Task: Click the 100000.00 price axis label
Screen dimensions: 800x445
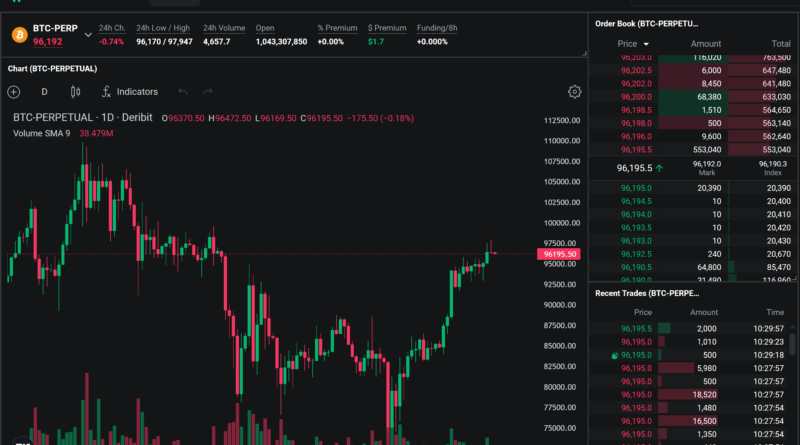Action: (562, 223)
